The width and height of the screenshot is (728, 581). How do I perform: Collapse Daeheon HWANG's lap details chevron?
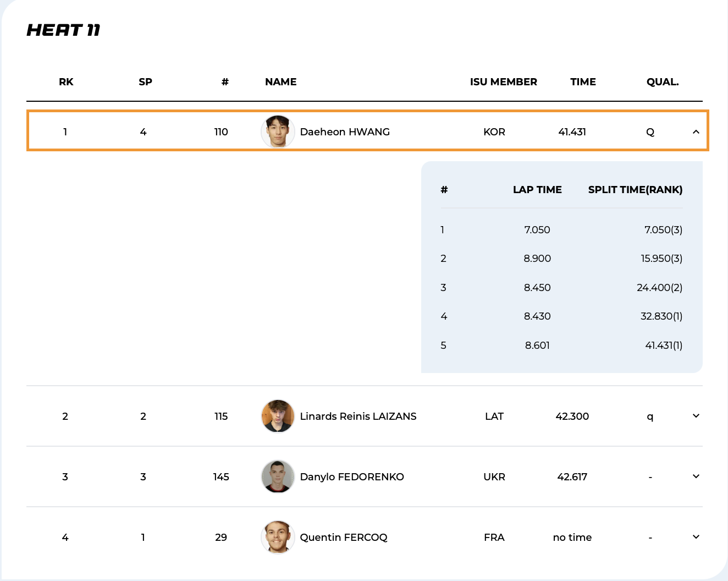pyautogui.click(x=696, y=132)
